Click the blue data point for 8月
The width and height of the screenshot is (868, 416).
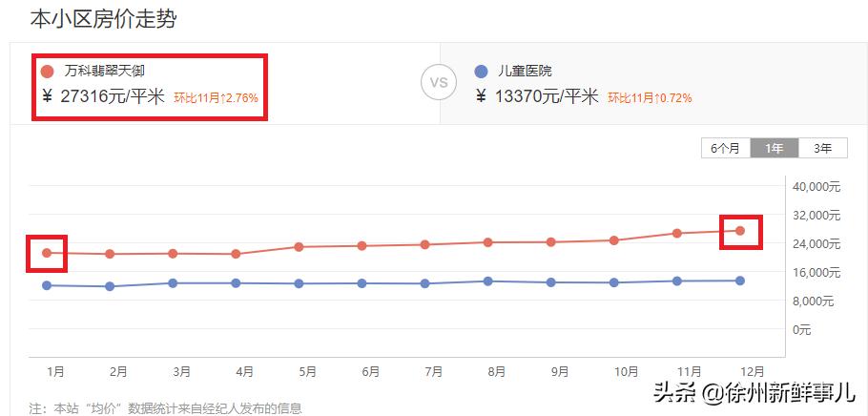487,281
